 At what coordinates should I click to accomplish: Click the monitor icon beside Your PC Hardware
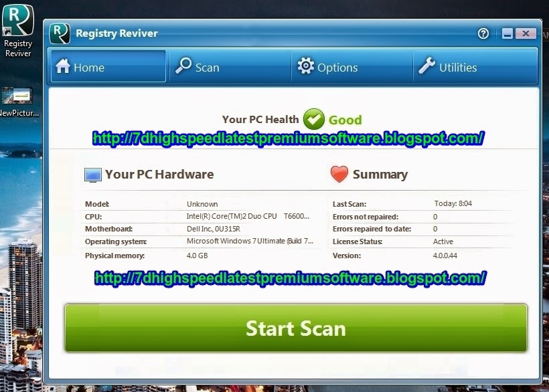click(x=93, y=175)
